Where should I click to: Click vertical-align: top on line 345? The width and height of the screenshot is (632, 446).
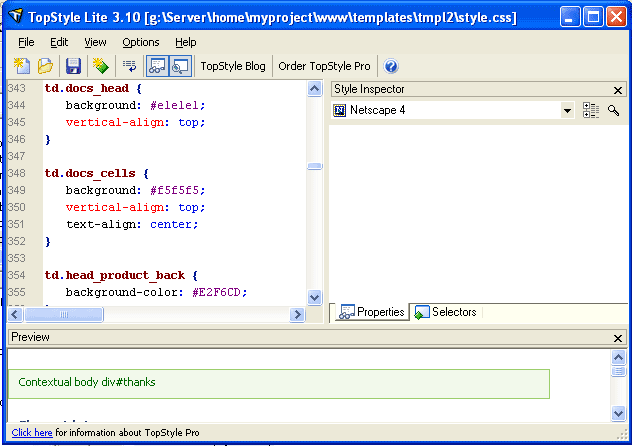[135, 122]
